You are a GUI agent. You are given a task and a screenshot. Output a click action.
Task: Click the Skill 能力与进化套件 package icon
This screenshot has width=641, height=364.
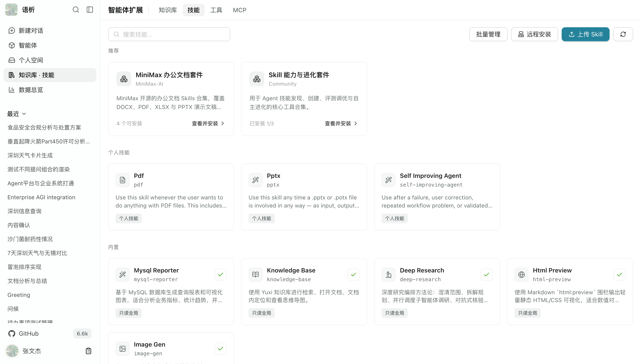257,79
